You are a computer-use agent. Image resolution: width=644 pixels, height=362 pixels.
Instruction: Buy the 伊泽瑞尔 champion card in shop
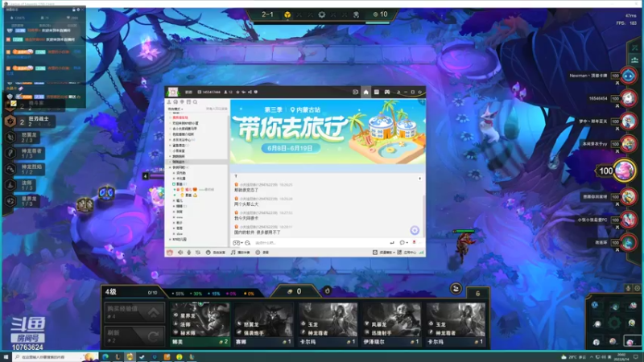tap(391, 324)
